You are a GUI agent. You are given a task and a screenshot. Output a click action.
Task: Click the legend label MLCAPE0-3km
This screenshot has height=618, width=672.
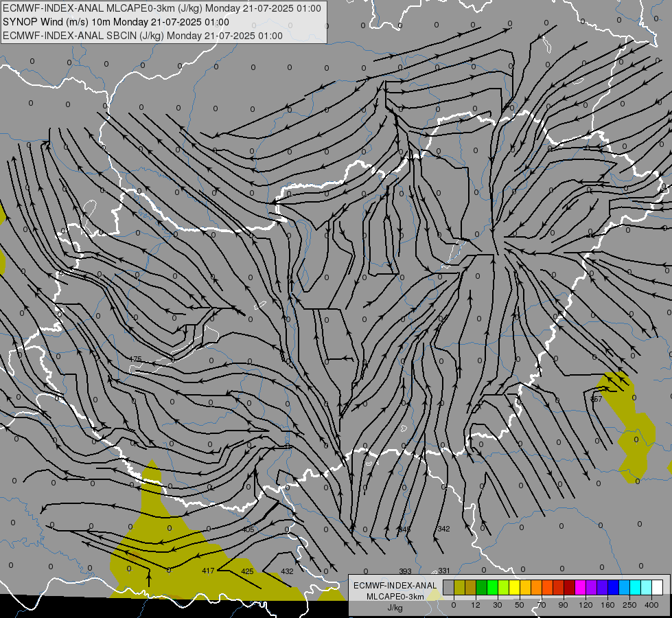395,597
